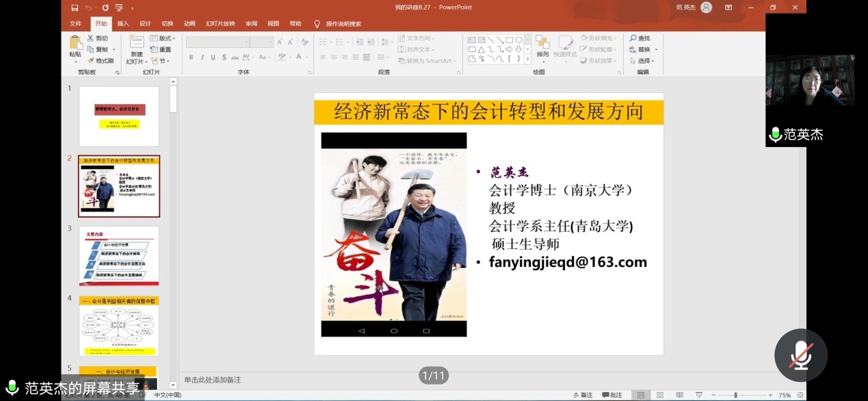Apply bold formatting with the B icon
868x401 pixels.
click(190, 57)
